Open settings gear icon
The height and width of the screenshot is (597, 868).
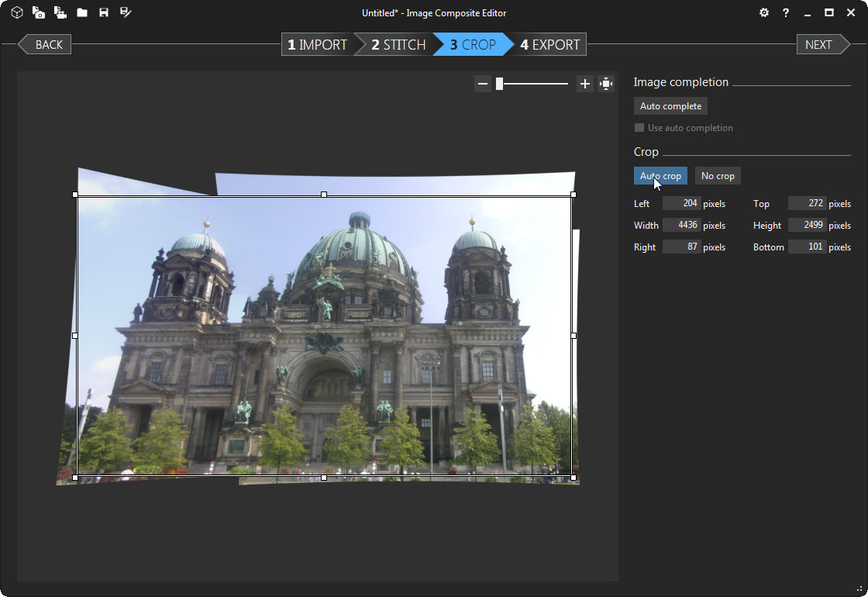pyautogui.click(x=764, y=12)
